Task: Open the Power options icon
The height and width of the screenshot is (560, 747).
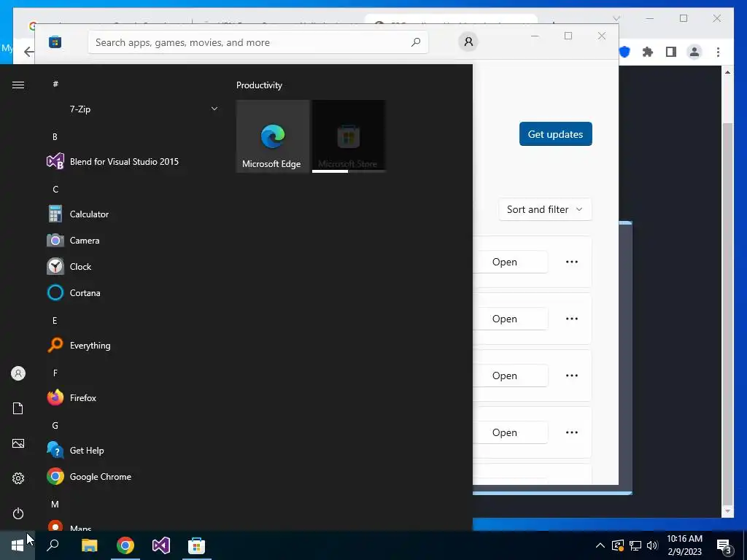Action: [18, 513]
